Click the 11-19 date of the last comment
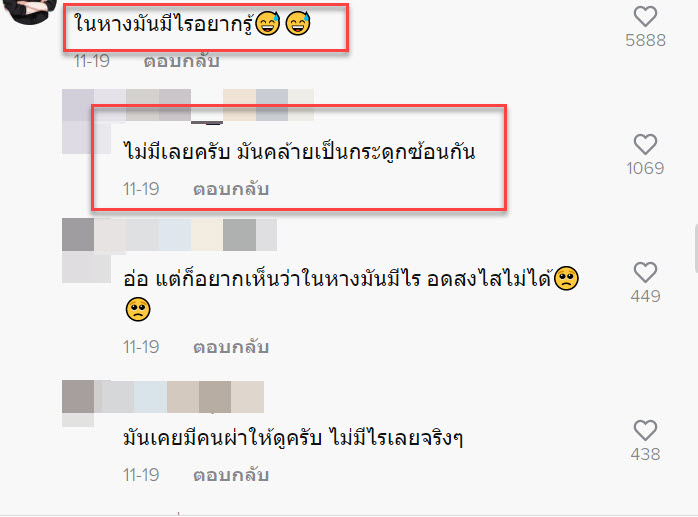Screen dimensions: 698x517 pos(141,475)
